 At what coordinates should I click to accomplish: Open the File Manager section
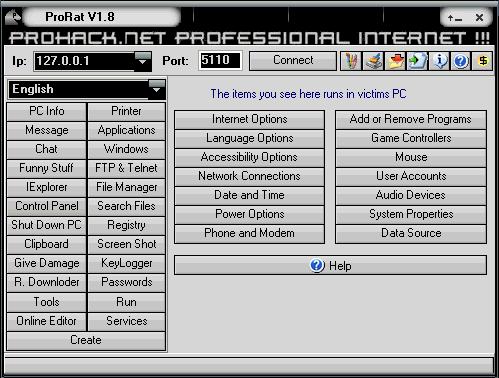(127, 187)
